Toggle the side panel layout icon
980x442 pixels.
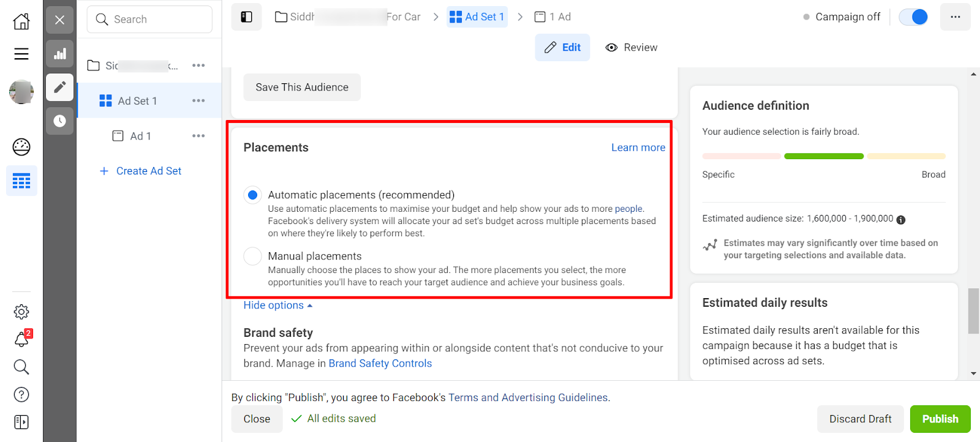[x=246, y=17]
